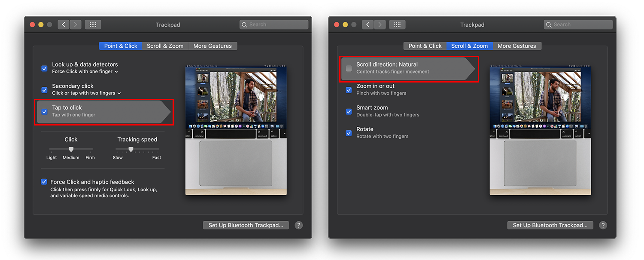Screen dimensions: 644x260
Task: Enable the Scroll direction: Natural checkbox
Action: click(349, 68)
